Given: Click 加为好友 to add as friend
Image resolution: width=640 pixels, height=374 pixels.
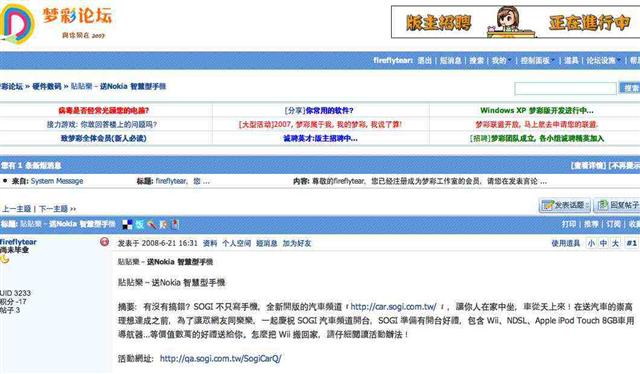Looking at the screenshot, I should pos(297,243).
